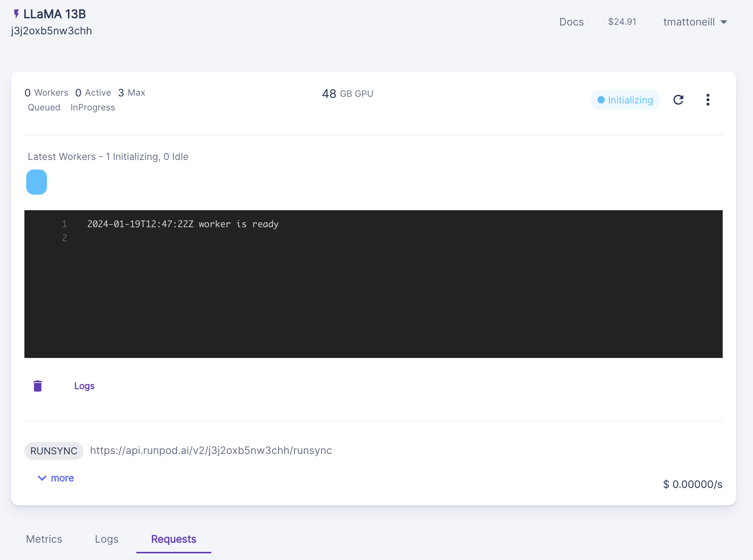Image resolution: width=753 pixels, height=560 pixels.
Task: Click the runsync API URL
Action: (211, 451)
